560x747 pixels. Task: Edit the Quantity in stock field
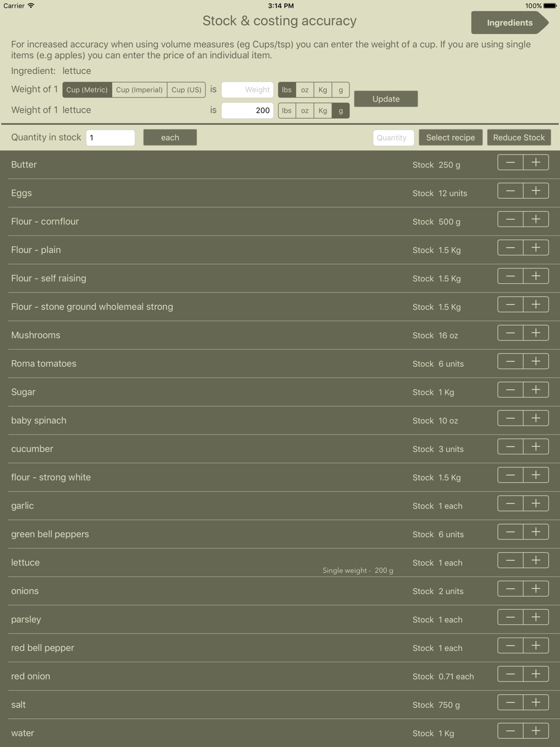point(110,138)
